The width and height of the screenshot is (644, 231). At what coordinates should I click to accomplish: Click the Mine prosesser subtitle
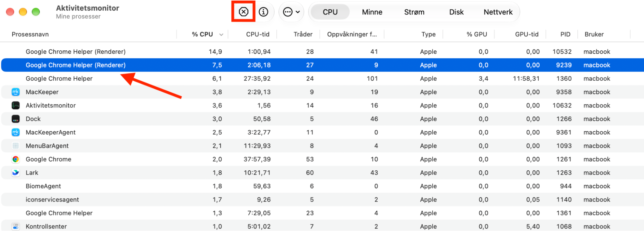coord(78,16)
